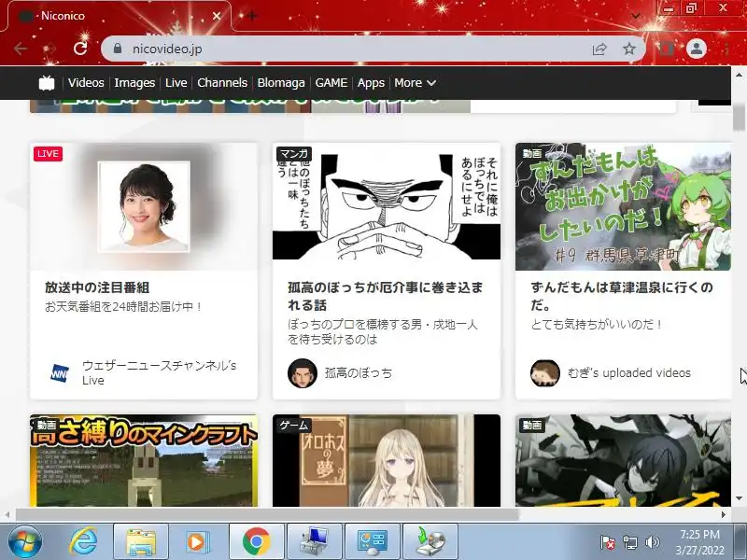Viewport: 747px width, 560px height.
Task: Reload the page with refresh icon
Action: [x=80, y=49]
